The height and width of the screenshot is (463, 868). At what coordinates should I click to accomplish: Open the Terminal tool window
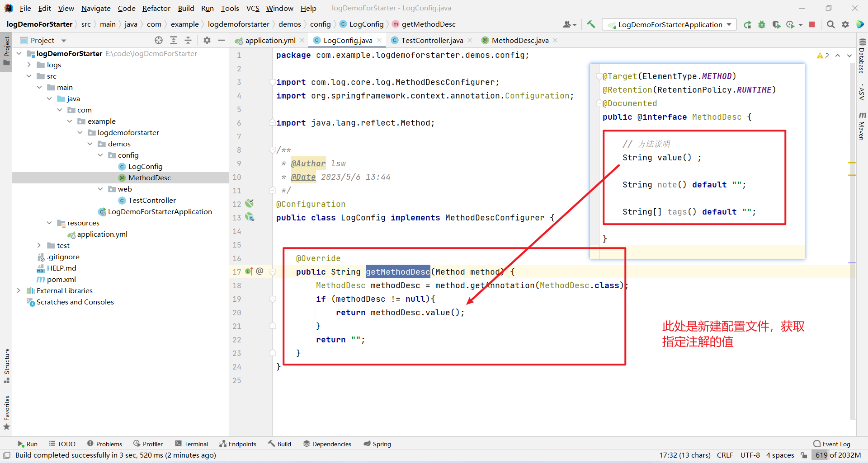pos(192,444)
